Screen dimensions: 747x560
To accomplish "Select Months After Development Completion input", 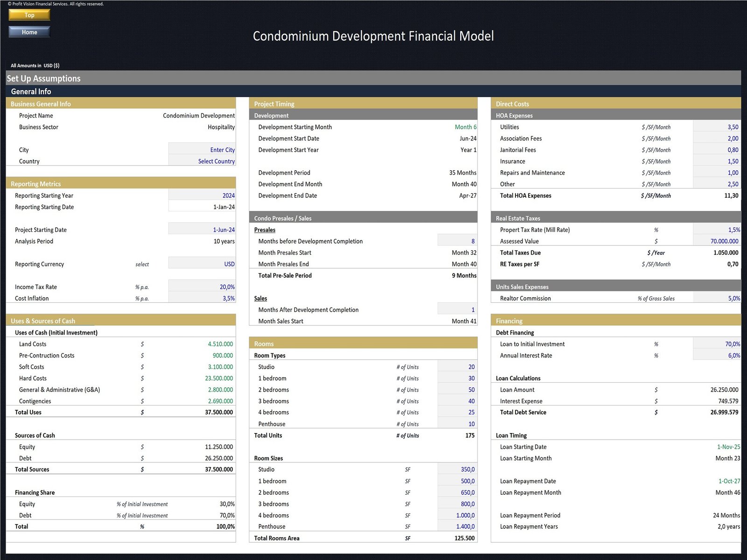I will [457, 310].
